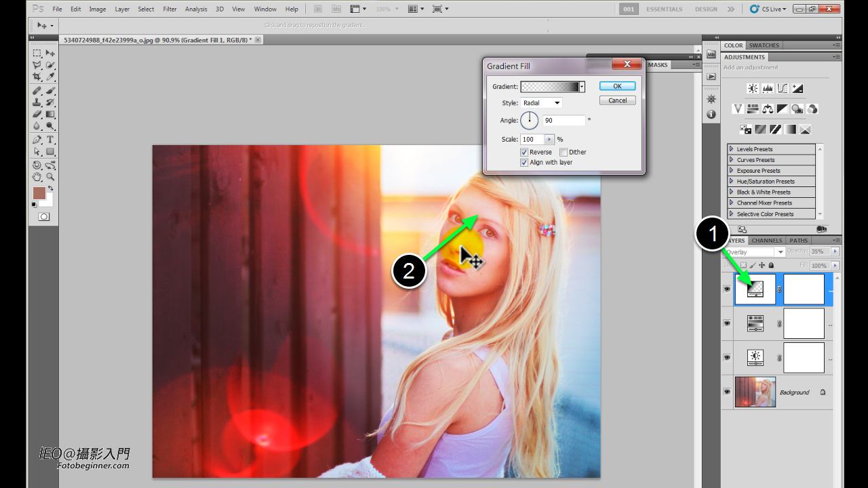Expand Hue/Saturation Presets
The image size is (868, 488).
[x=731, y=182]
